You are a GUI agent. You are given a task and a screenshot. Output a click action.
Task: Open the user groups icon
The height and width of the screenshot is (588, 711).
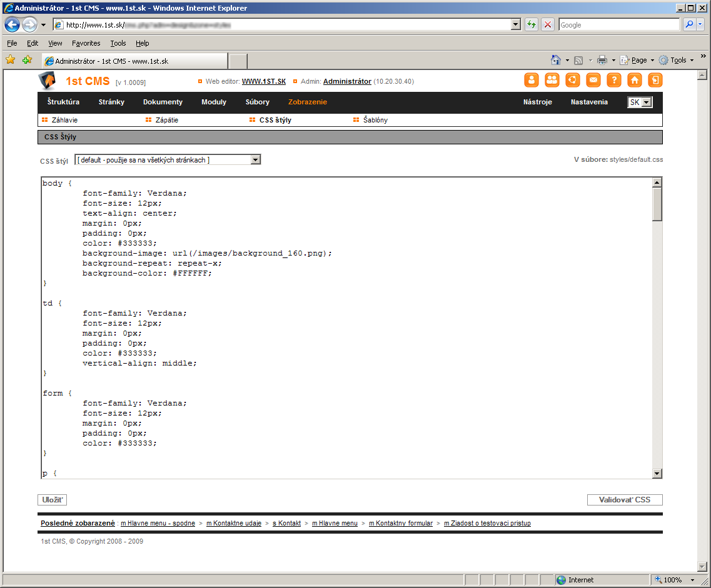coord(552,80)
